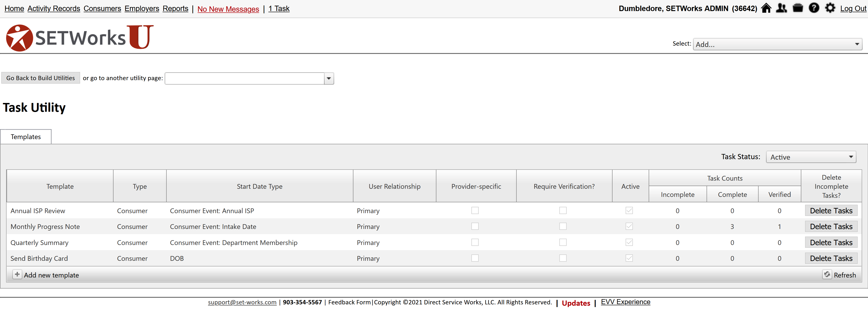Click Go Back to Build Utilities
Image resolution: width=868 pixels, height=317 pixels.
click(x=40, y=78)
